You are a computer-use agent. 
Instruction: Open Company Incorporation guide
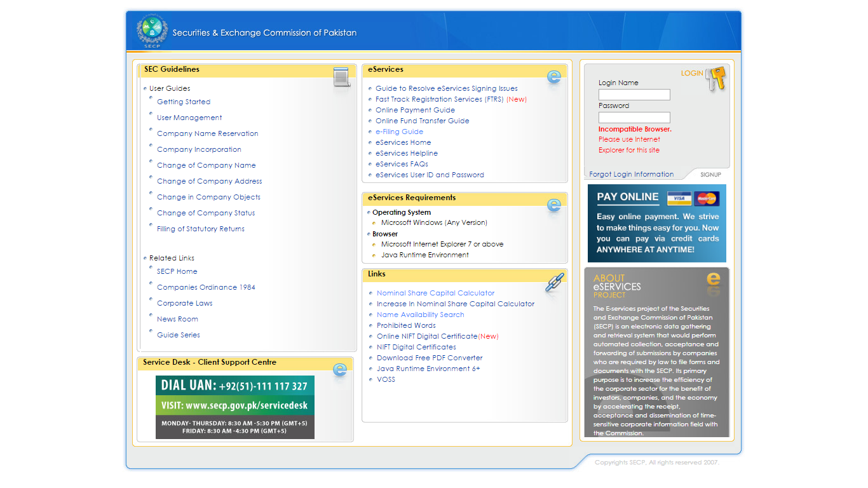(199, 149)
